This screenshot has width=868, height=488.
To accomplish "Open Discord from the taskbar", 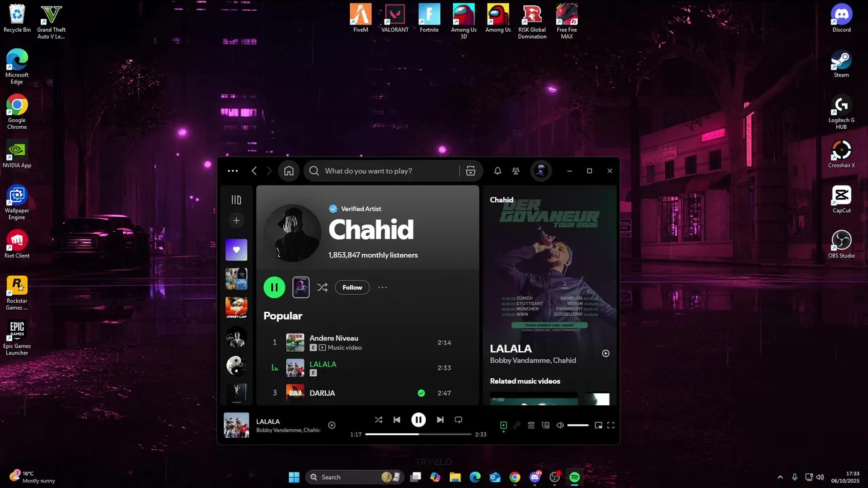I will click(535, 477).
